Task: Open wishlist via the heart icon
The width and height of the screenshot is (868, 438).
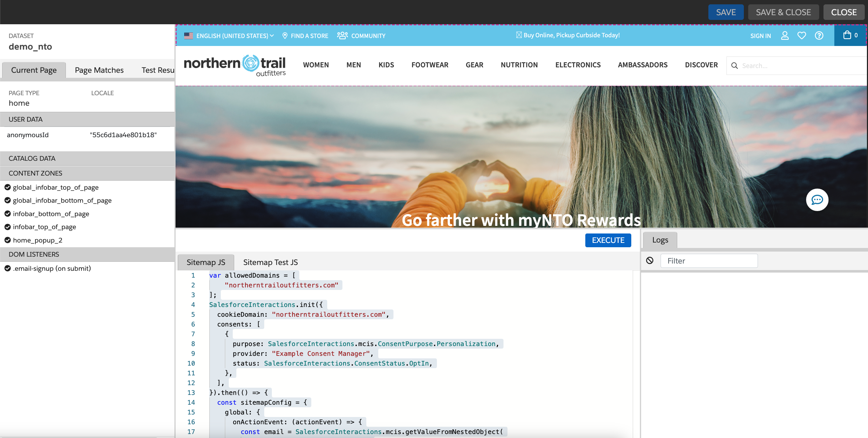Action: click(802, 35)
